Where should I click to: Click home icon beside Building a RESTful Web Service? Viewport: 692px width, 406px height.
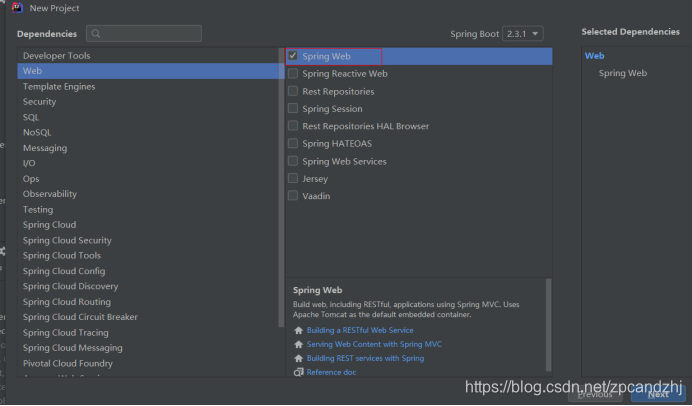[298, 331]
